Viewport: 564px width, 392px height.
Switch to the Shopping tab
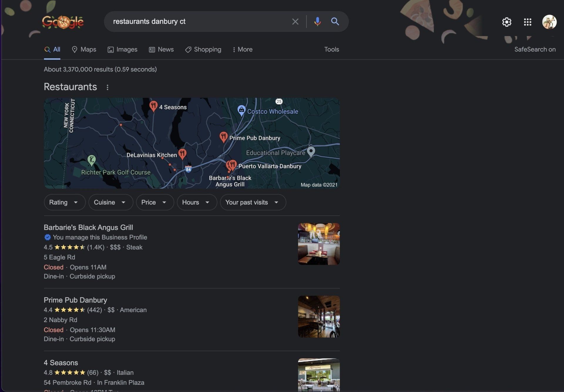coord(203,49)
